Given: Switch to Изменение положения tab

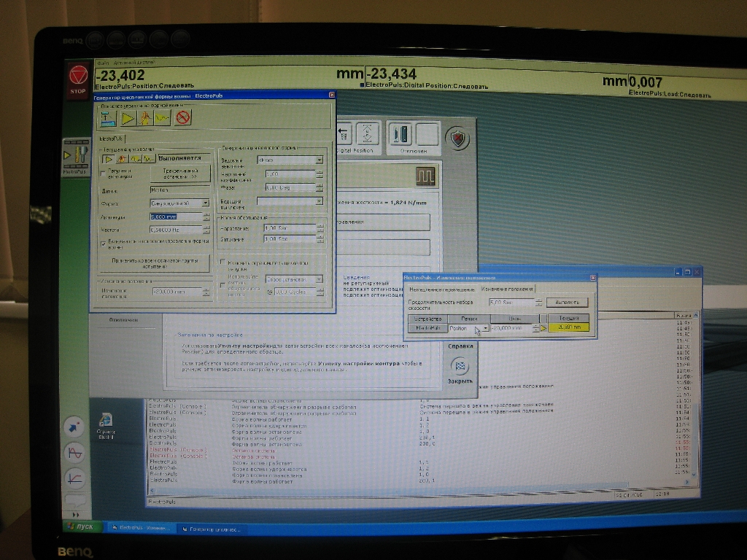Looking at the screenshot, I should (506, 289).
